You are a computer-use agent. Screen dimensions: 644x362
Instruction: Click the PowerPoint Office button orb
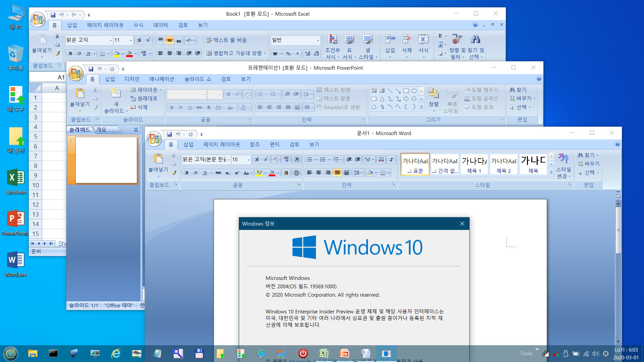pyautogui.click(x=76, y=73)
